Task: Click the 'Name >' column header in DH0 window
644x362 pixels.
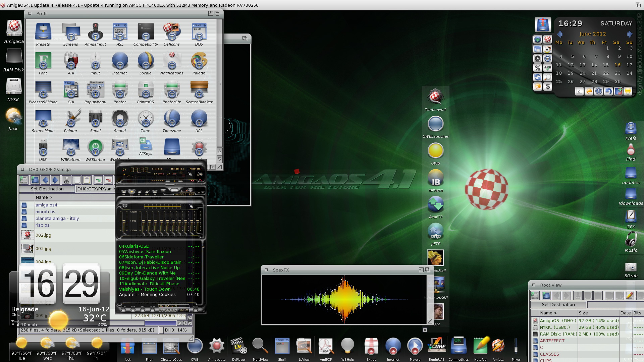Action: pos(44,197)
